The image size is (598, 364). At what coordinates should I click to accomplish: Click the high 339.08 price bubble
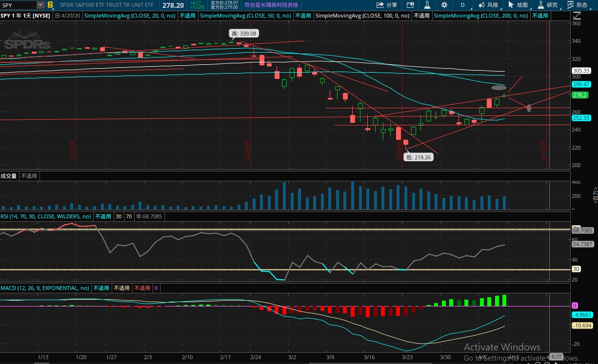click(x=244, y=34)
